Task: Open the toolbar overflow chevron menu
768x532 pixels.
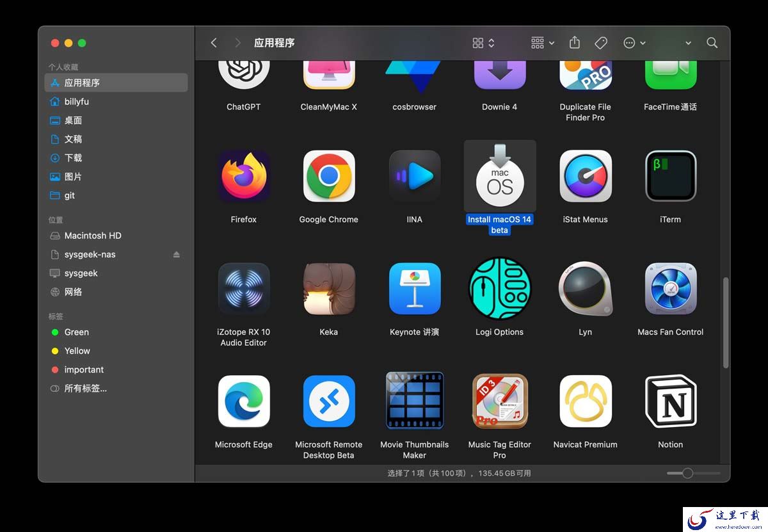Action: pyautogui.click(x=688, y=43)
